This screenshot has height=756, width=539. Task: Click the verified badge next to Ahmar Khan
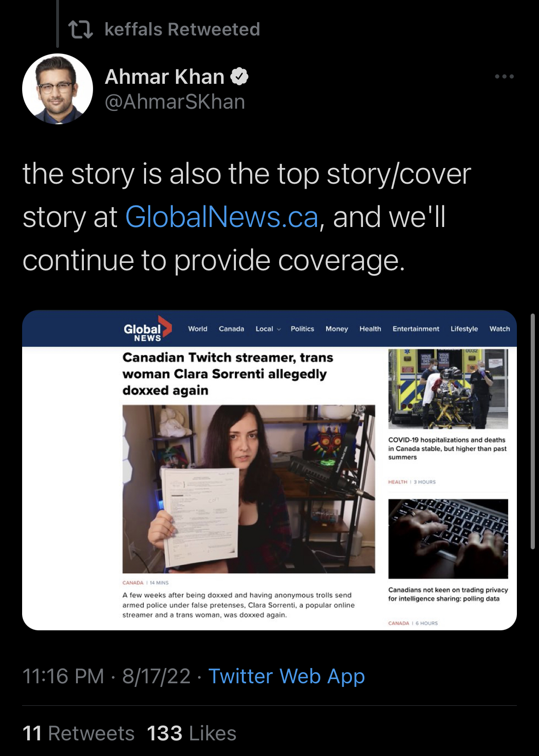240,76
